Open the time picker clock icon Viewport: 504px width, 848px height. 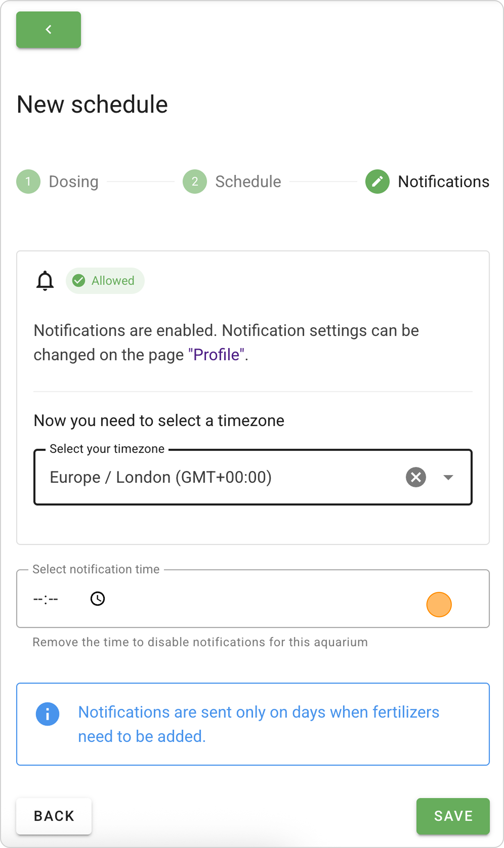click(x=98, y=599)
